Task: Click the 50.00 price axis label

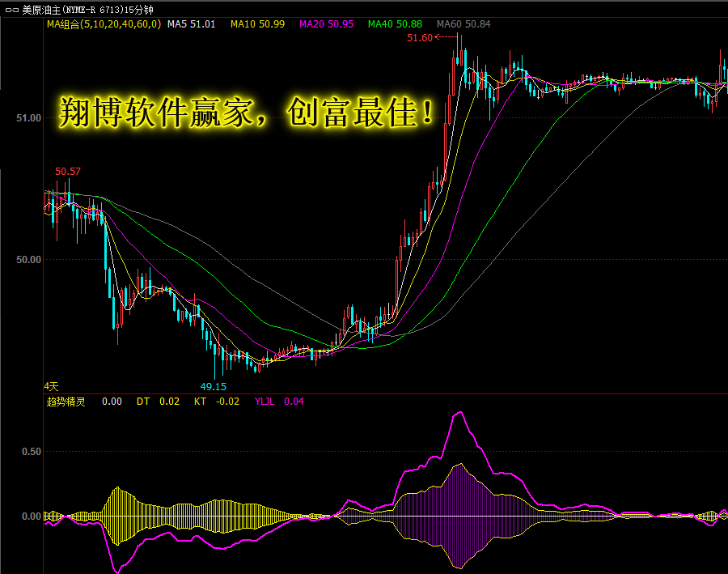Action: (29, 260)
